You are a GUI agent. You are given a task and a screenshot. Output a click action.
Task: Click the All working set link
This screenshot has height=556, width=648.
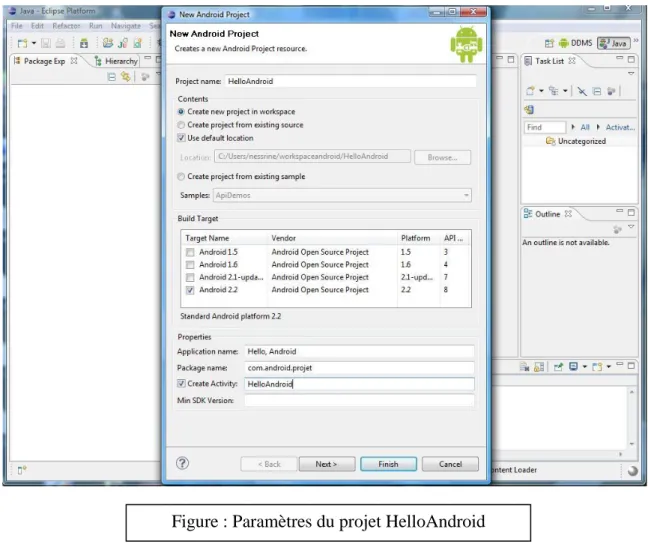coord(585,127)
